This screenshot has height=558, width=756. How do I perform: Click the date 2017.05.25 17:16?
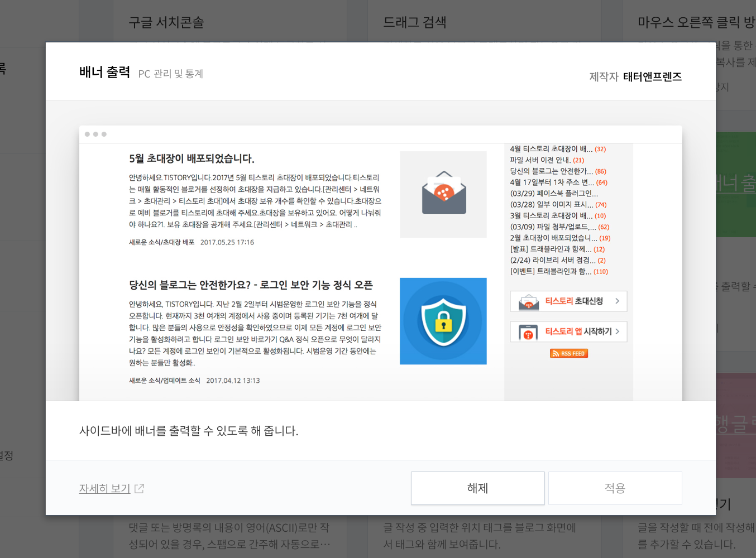227,242
